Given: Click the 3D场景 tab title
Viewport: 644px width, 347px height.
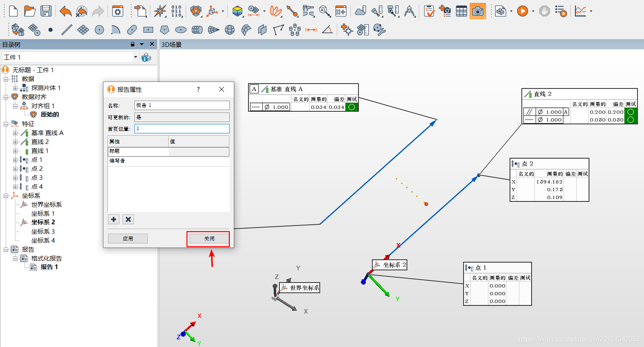Looking at the screenshot, I should 171,44.
